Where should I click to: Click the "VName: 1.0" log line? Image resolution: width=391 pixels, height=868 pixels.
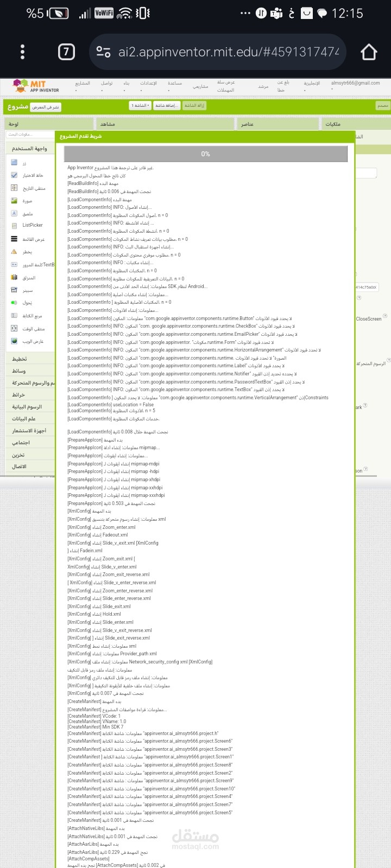click(x=97, y=722)
